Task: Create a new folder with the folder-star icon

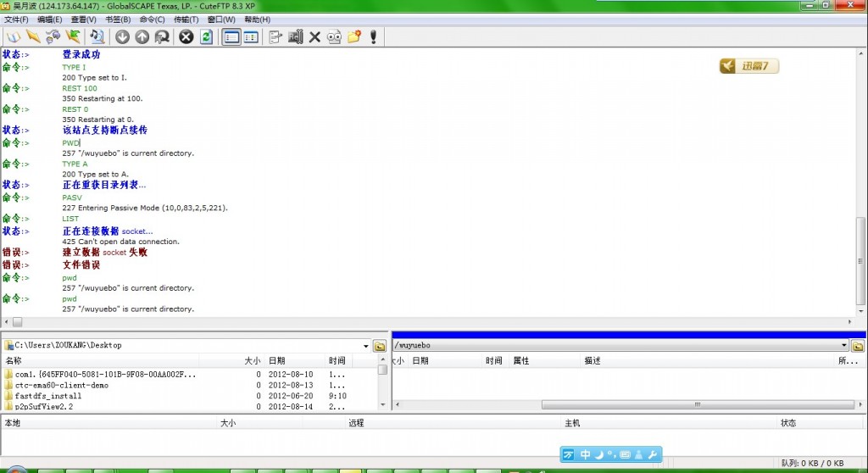Action: tap(354, 37)
